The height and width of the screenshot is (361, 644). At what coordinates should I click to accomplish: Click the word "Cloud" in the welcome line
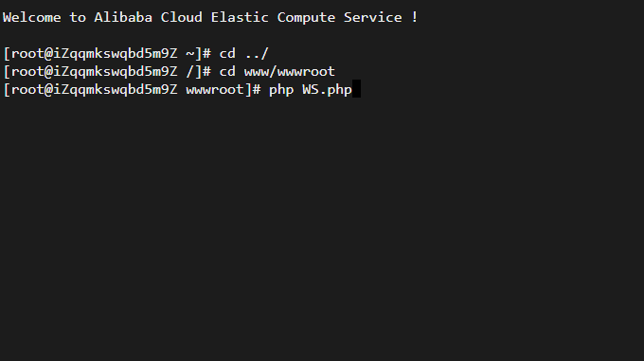pos(182,17)
